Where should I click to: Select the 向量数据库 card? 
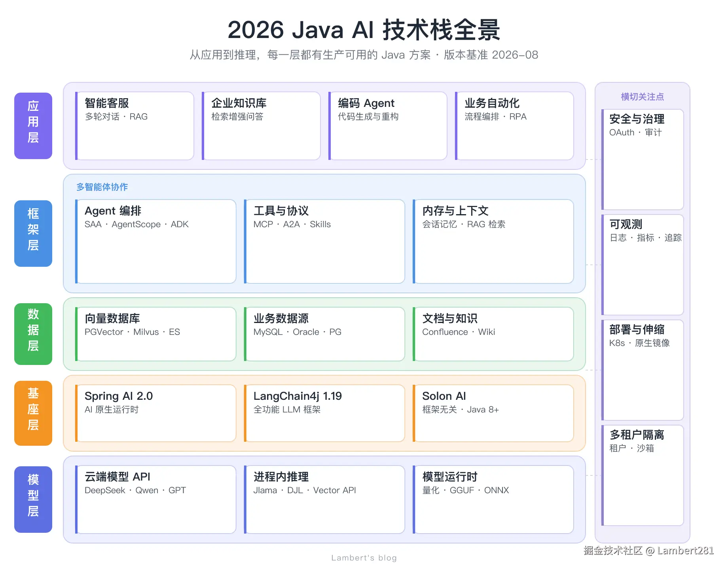point(155,334)
